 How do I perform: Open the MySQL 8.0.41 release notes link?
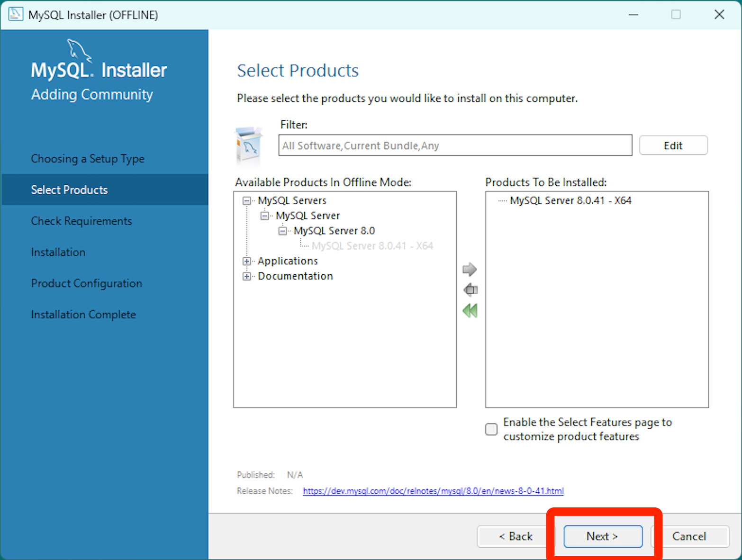(x=433, y=491)
